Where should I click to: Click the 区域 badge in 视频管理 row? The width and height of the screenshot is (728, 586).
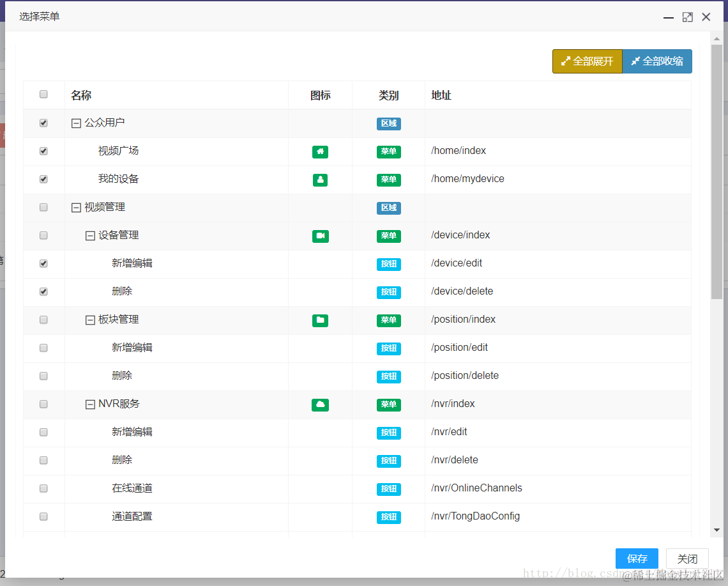tap(389, 208)
